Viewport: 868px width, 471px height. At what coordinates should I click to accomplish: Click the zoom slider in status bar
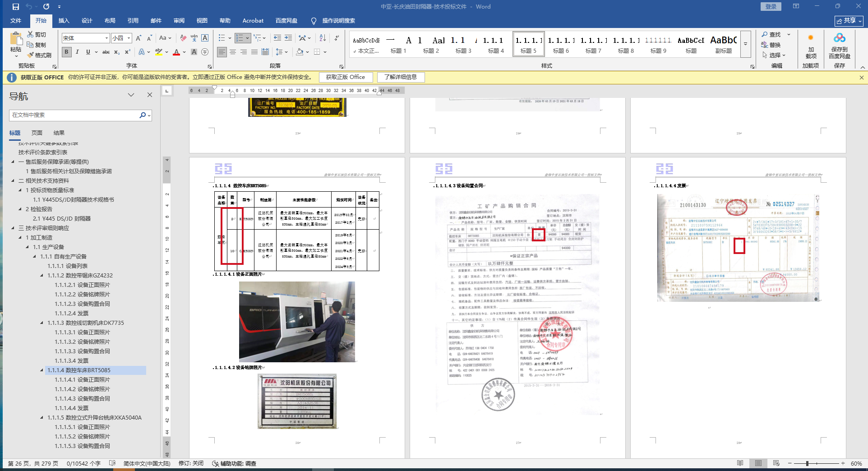click(x=807, y=463)
